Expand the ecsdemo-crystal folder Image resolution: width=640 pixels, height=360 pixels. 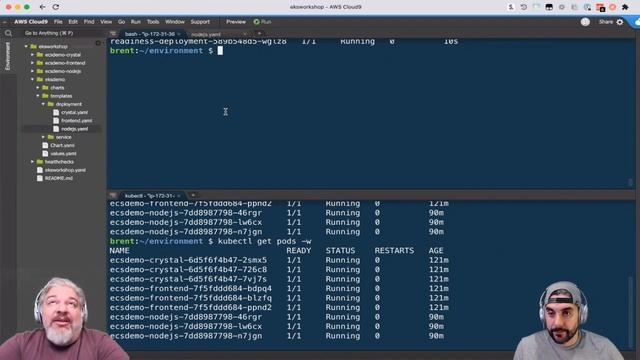[x=32, y=55]
